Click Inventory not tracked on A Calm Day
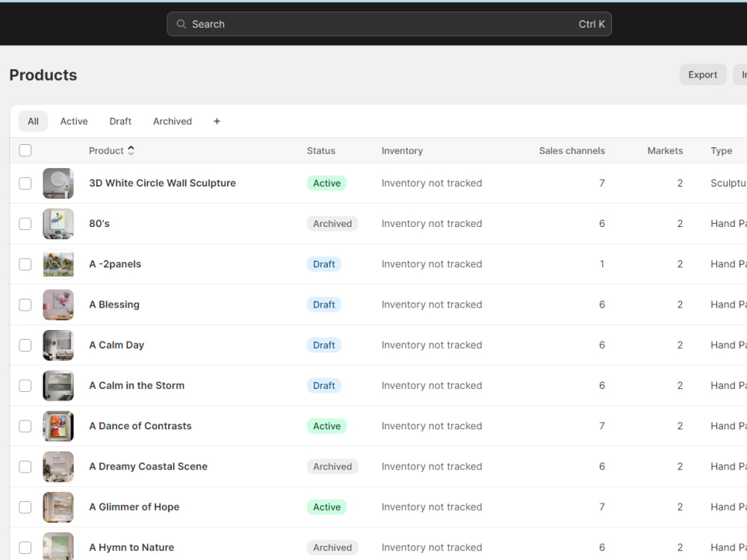Image resolution: width=747 pixels, height=560 pixels. pyautogui.click(x=432, y=345)
